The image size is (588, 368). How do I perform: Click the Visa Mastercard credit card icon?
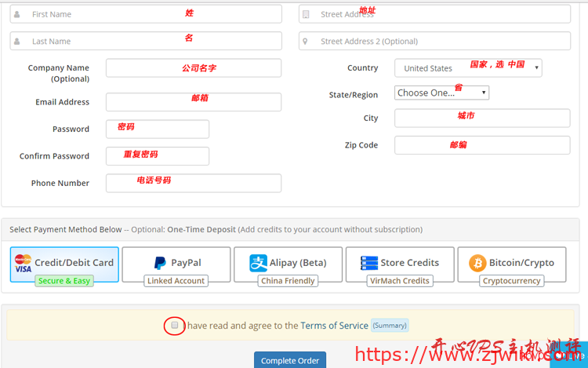pyautogui.click(x=23, y=264)
